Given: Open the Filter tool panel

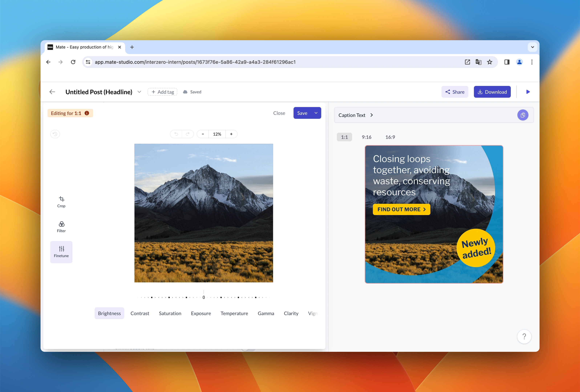Looking at the screenshot, I should [61, 226].
